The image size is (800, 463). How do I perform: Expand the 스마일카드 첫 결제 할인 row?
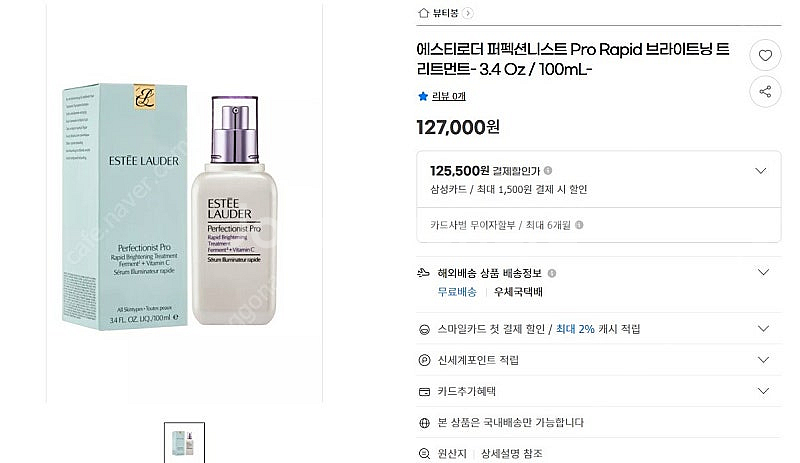point(763,329)
